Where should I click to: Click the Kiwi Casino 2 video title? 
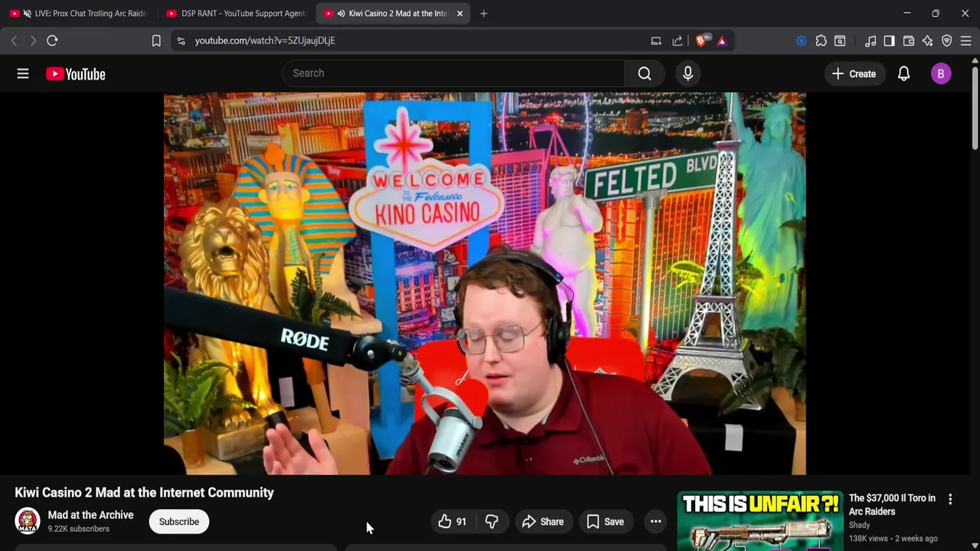[144, 493]
